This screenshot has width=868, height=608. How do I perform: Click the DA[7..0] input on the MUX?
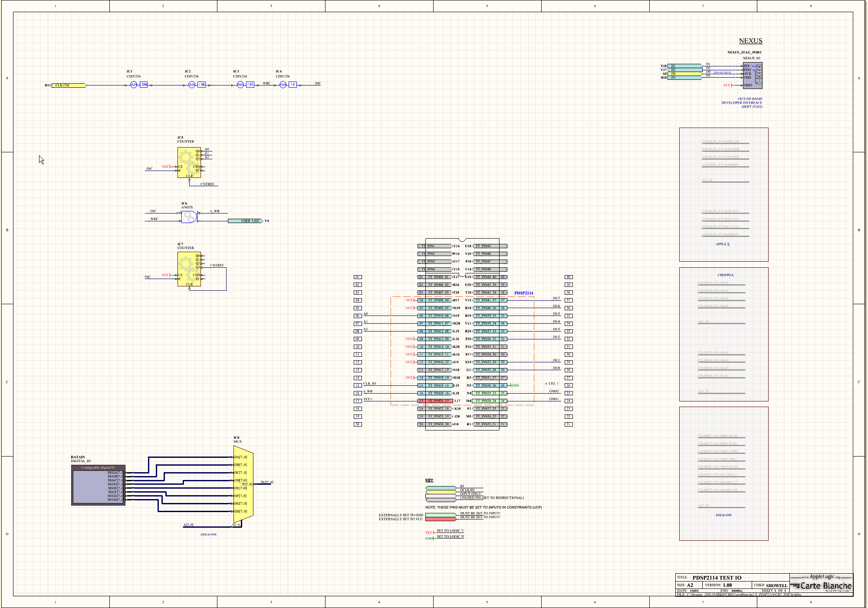[241, 457]
